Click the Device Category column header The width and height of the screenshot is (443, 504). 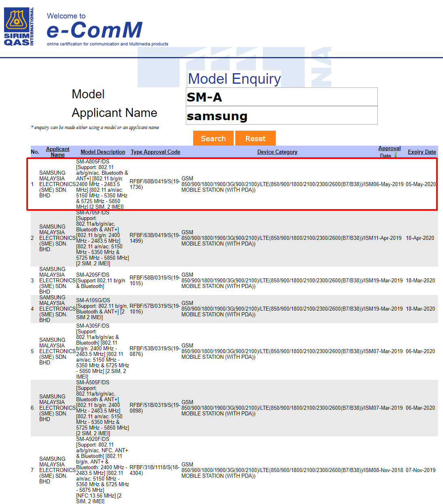coord(277,152)
